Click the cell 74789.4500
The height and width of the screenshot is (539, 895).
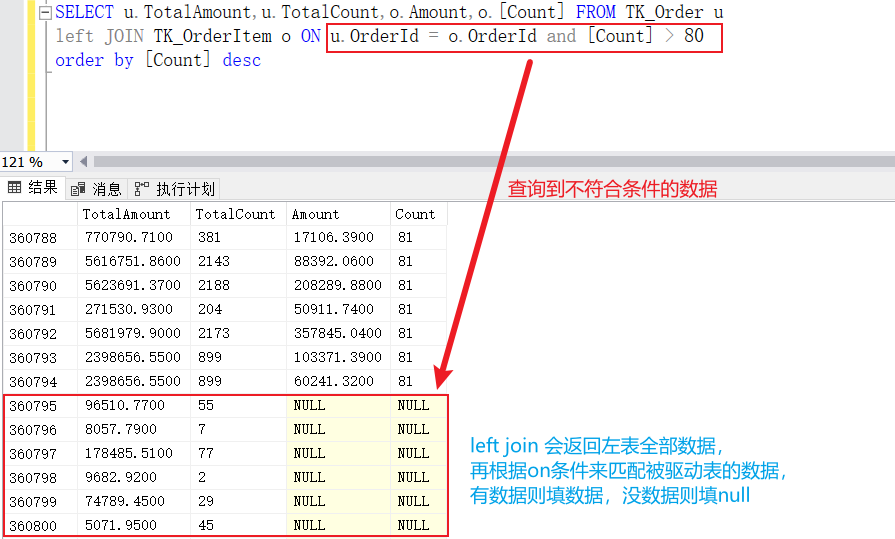click(134, 501)
